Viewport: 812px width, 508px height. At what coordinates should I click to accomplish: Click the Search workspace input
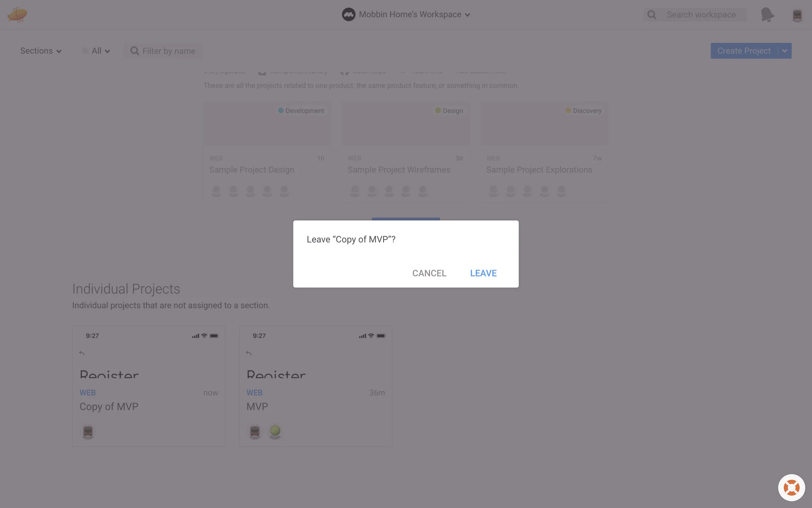tap(701, 15)
